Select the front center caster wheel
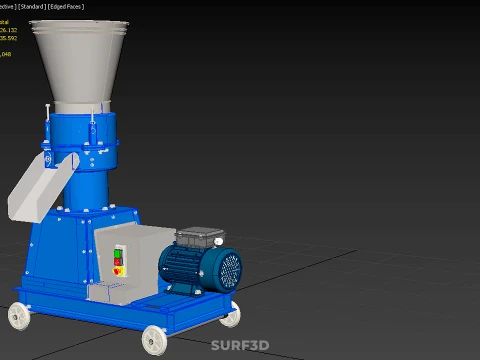The image size is (480, 360). tap(154, 340)
